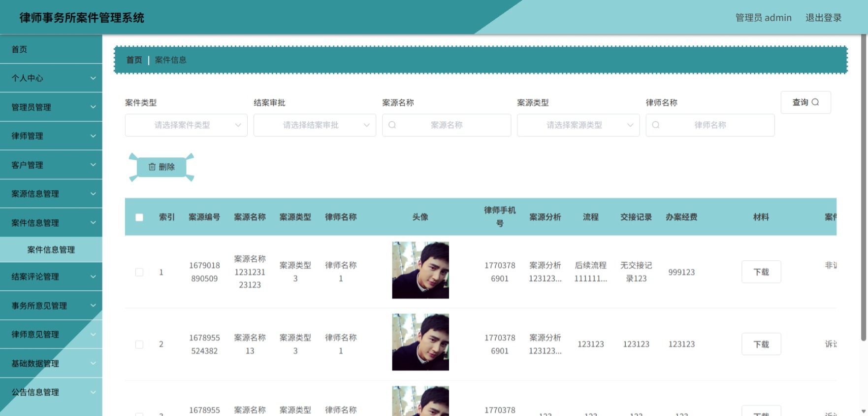Toggle the select-all checkbox in table header
The width and height of the screenshot is (868, 416).
pos(139,217)
